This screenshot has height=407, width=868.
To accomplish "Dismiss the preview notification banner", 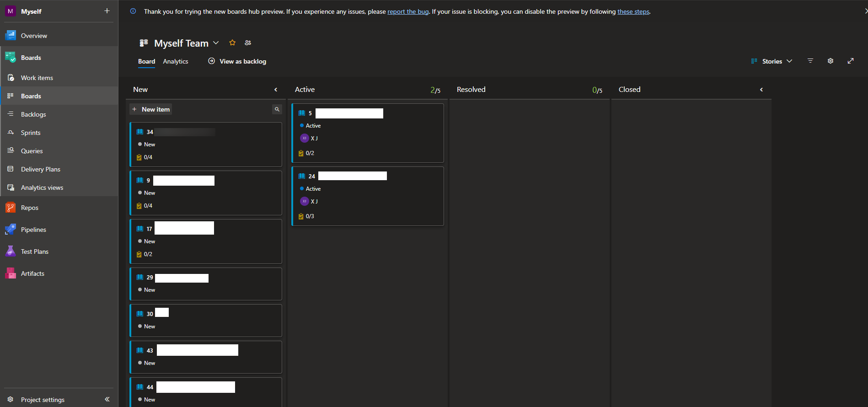I will 865,11.
